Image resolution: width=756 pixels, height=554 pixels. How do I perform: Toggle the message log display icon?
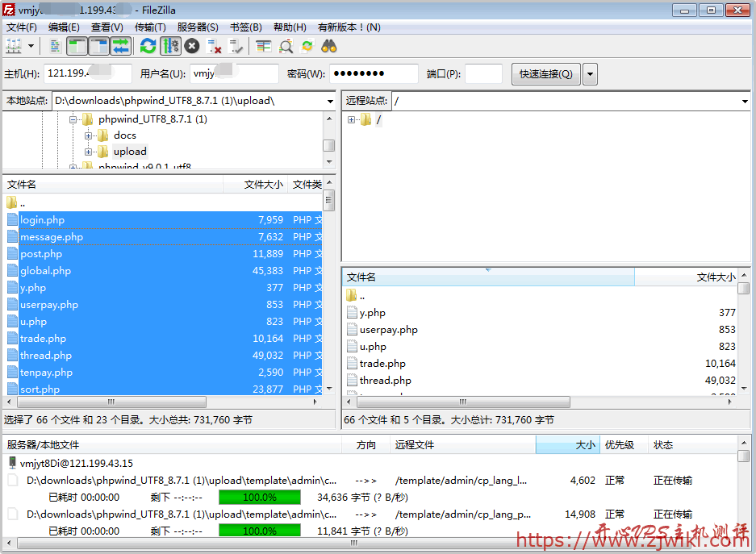pos(55,46)
